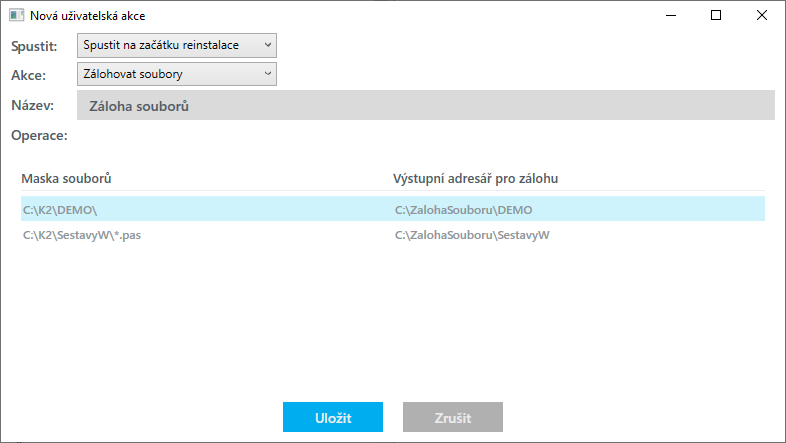Close the Nová uživatelská akce dialog
Image resolution: width=786 pixels, height=443 pixels.
pyautogui.click(x=762, y=16)
